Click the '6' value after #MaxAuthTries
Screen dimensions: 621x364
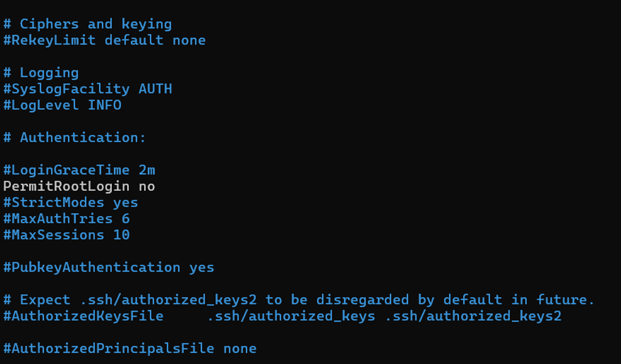126,219
